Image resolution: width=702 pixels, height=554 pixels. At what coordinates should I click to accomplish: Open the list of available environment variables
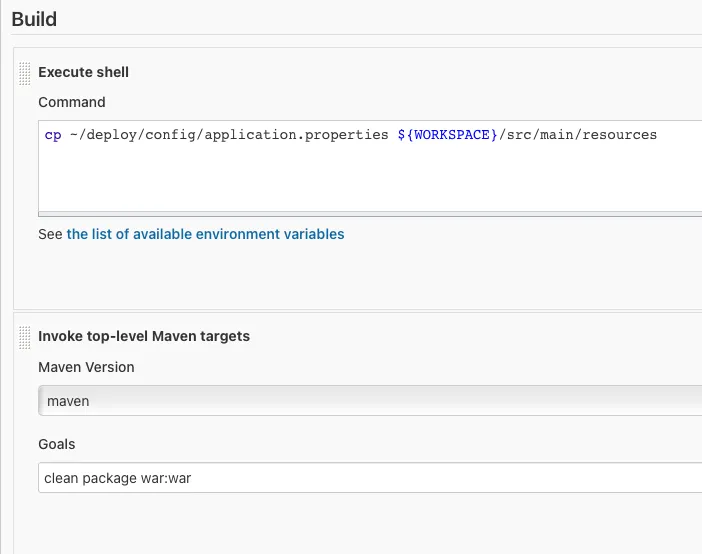coord(205,234)
